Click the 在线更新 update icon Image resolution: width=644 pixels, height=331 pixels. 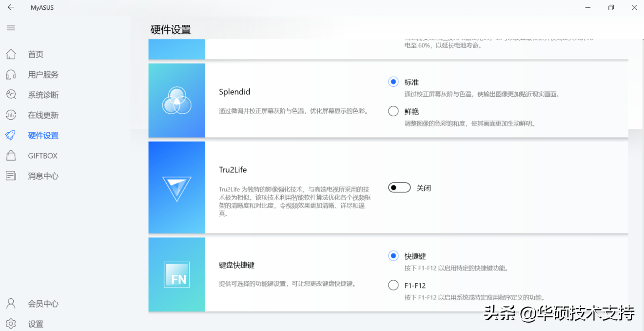11,115
